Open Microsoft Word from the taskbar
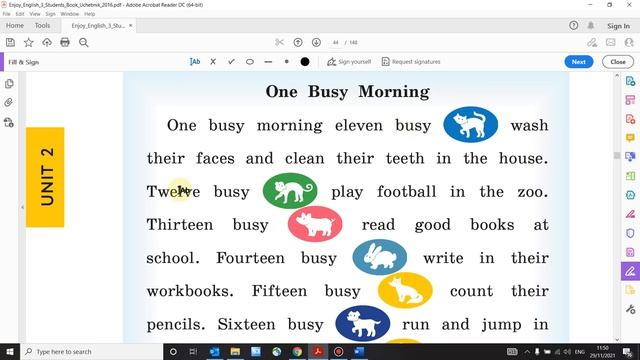The height and width of the screenshot is (360, 640). (359, 351)
